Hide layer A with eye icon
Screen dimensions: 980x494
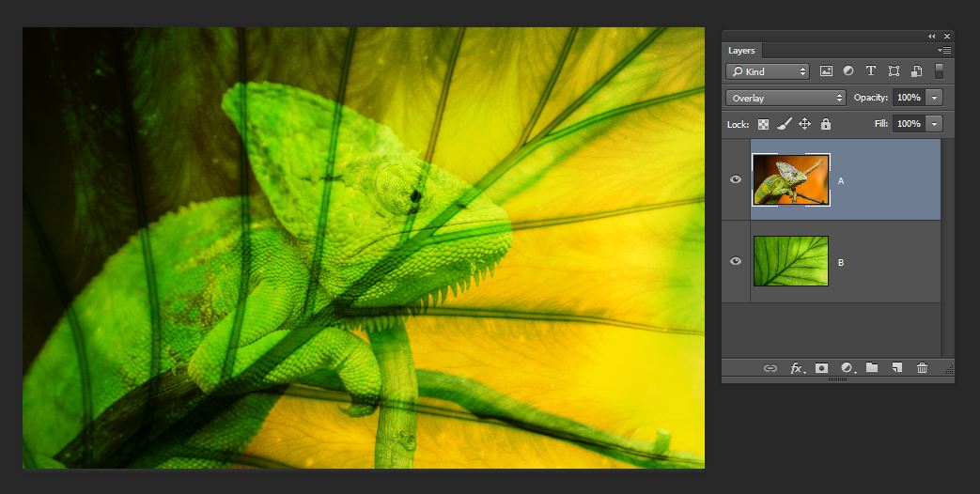coord(736,180)
